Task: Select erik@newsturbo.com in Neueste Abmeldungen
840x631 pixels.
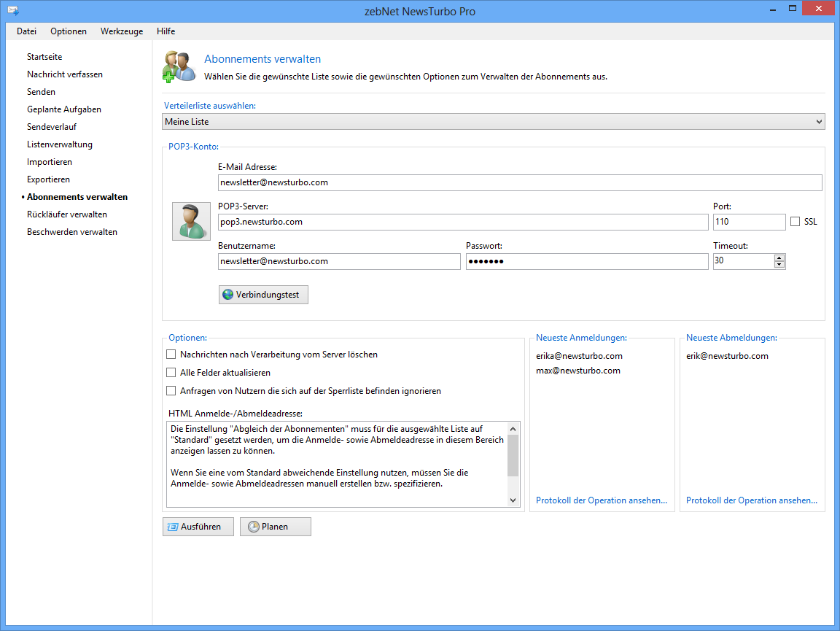Action: (x=727, y=356)
